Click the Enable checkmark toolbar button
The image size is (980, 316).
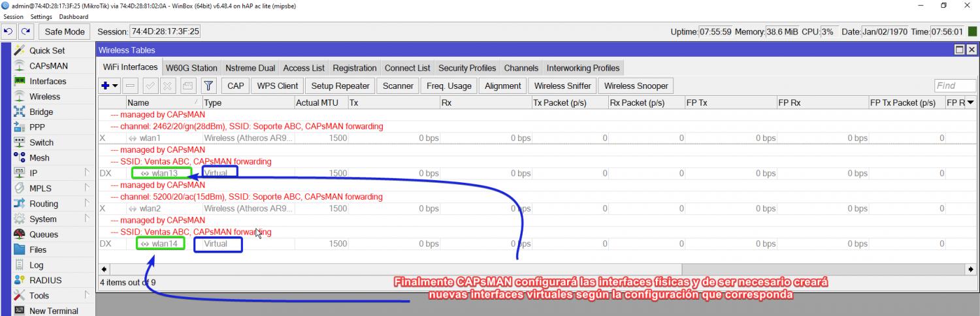(150, 86)
